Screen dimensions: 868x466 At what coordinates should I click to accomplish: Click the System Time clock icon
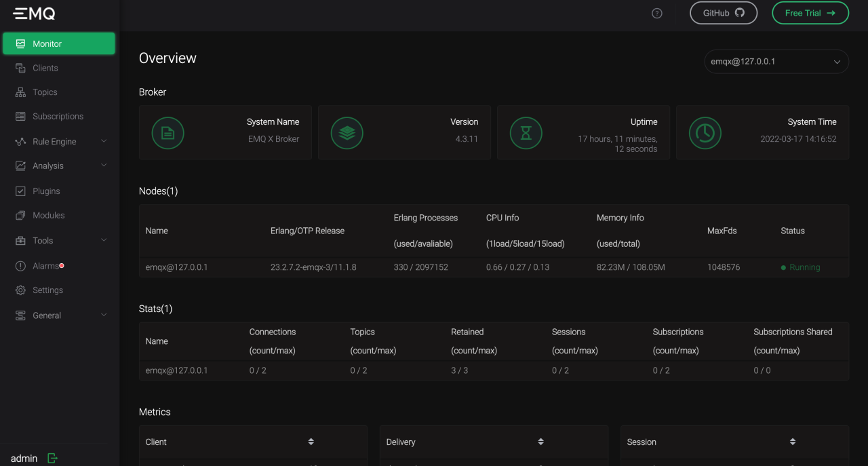click(x=705, y=133)
